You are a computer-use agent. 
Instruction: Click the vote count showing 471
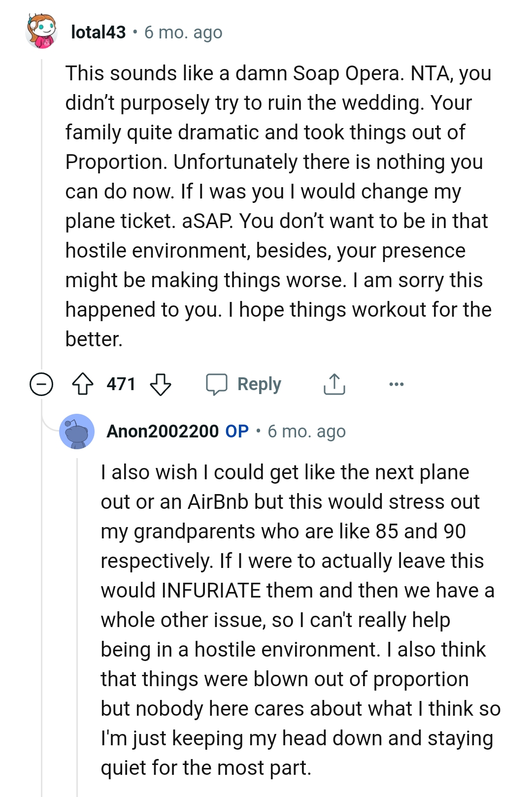(x=120, y=384)
